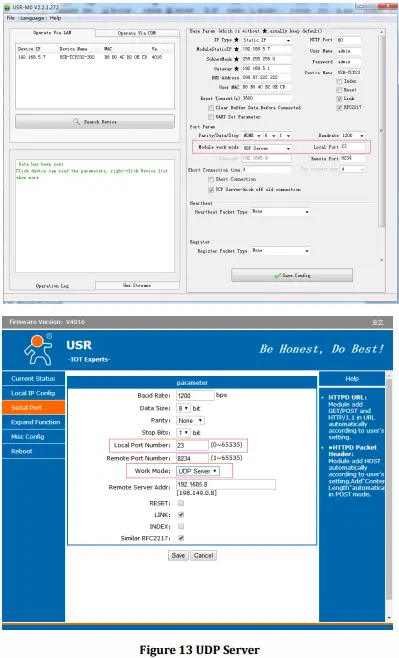Open Serial Port page in web sidebar
This screenshot has height=658, width=399.
pos(33,407)
